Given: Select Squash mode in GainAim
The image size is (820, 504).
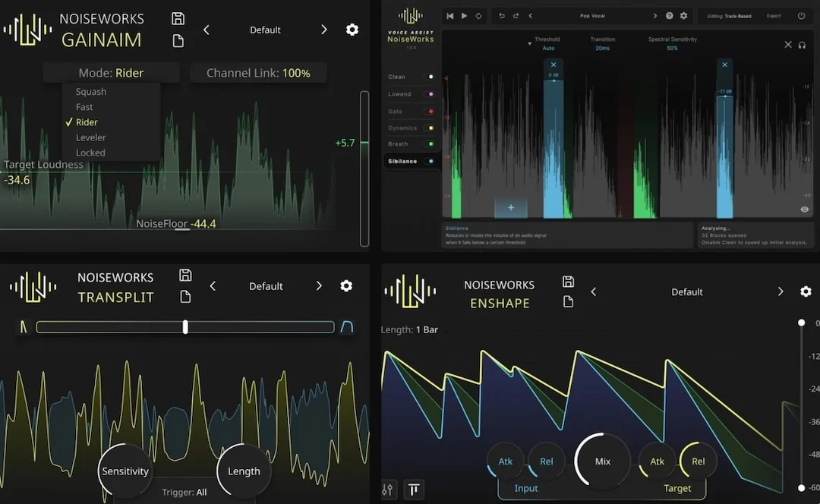Looking at the screenshot, I should [91, 92].
